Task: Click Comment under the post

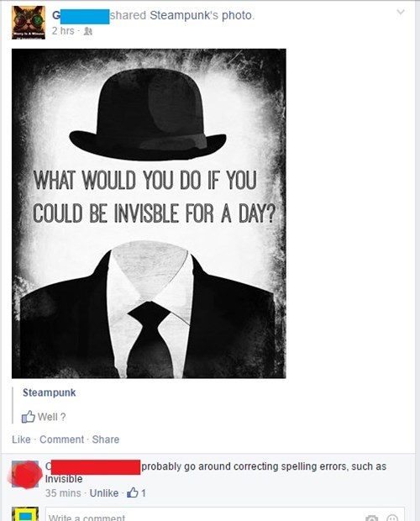Action: coord(62,439)
